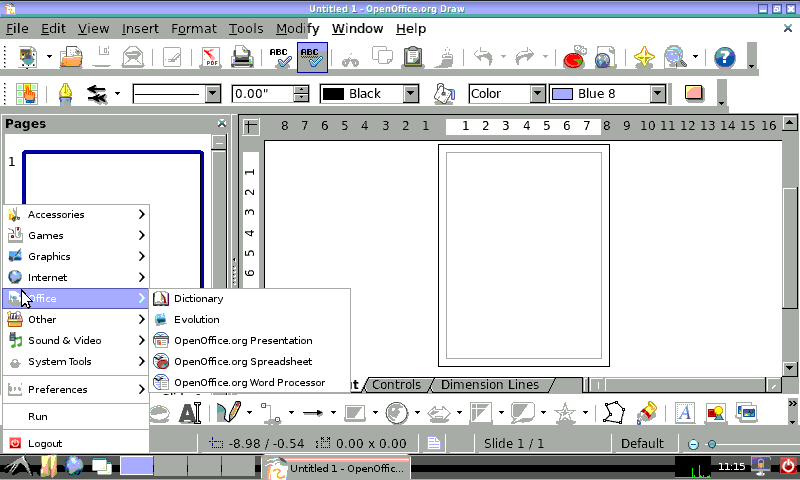Click the Print icon in toolbar
The height and width of the screenshot is (480, 800).
[x=242, y=58]
